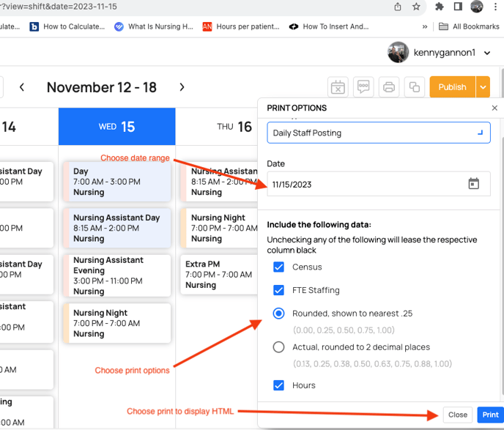Click the Date input field
The height and width of the screenshot is (430, 504).
tap(378, 184)
